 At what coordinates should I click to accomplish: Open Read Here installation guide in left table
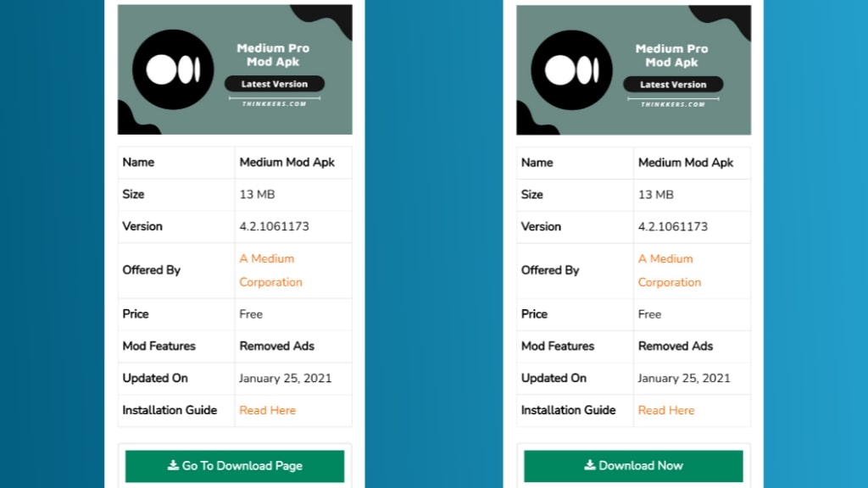click(x=267, y=410)
